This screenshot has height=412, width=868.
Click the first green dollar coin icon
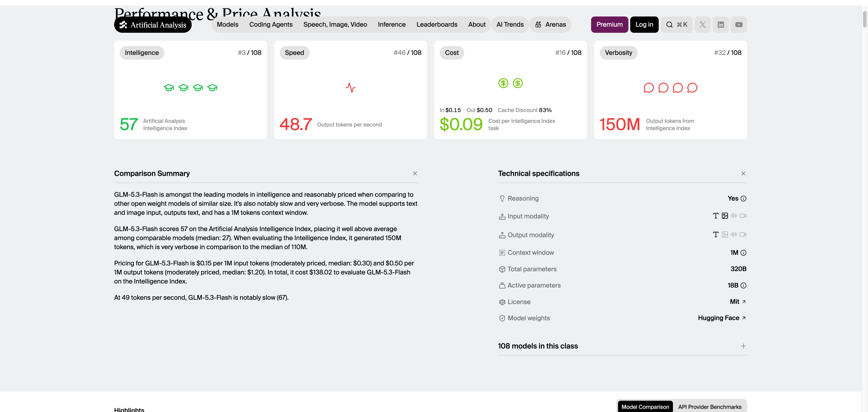pyautogui.click(x=503, y=83)
